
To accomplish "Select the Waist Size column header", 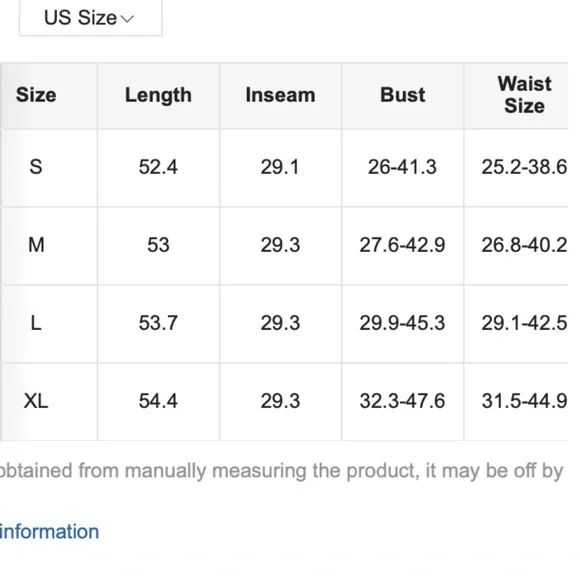I will pos(525,95).
